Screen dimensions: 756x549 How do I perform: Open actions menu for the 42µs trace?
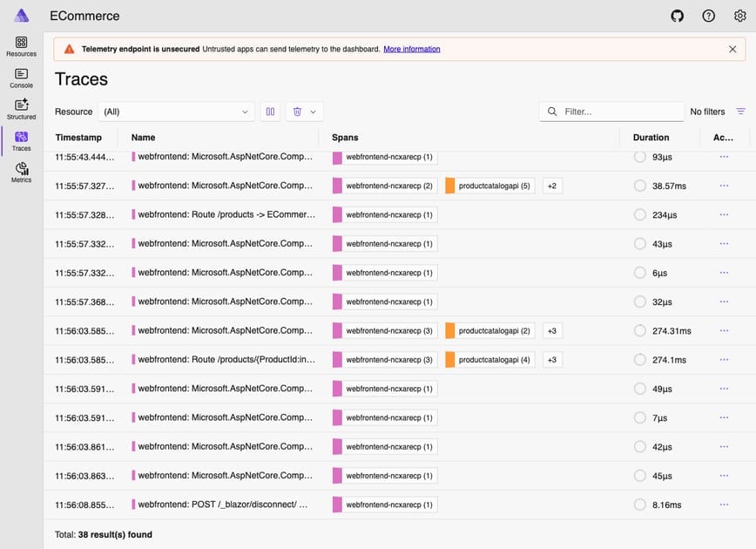pos(724,447)
